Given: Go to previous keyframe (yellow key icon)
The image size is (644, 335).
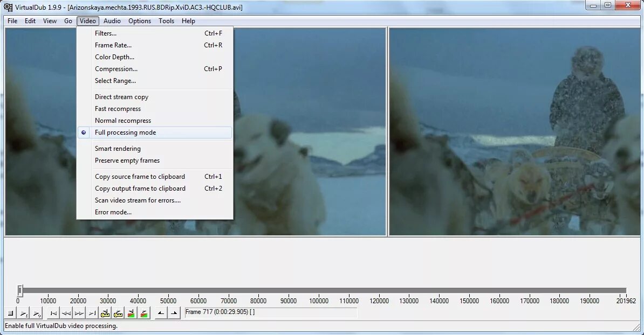Looking at the screenshot, I should [105, 313].
